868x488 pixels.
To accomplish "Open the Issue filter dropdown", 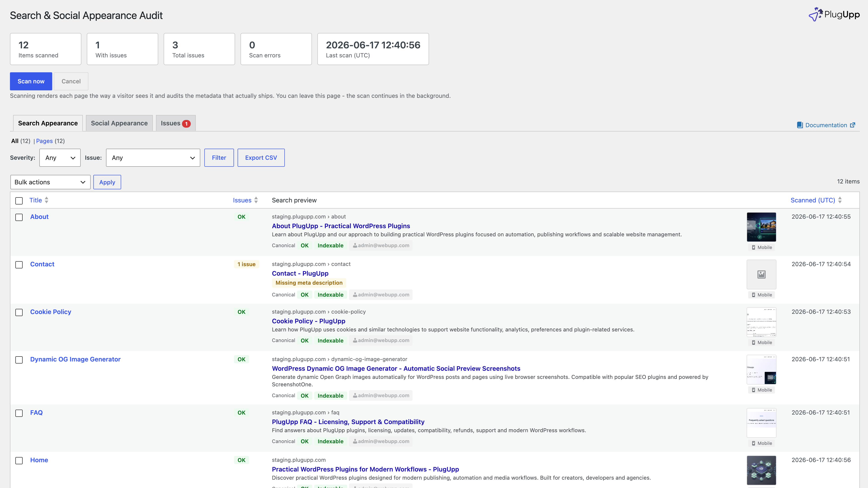I will point(153,158).
